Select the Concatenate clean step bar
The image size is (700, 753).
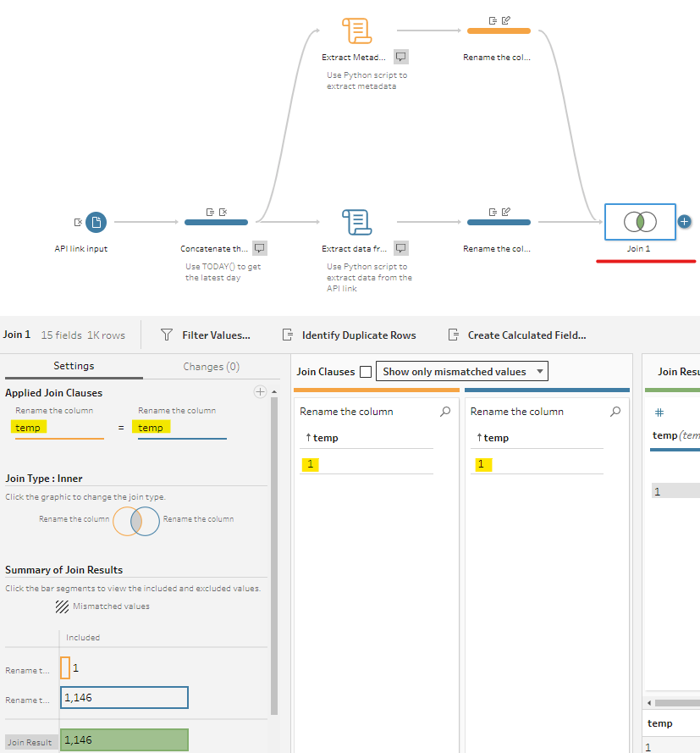coord(217,223)
